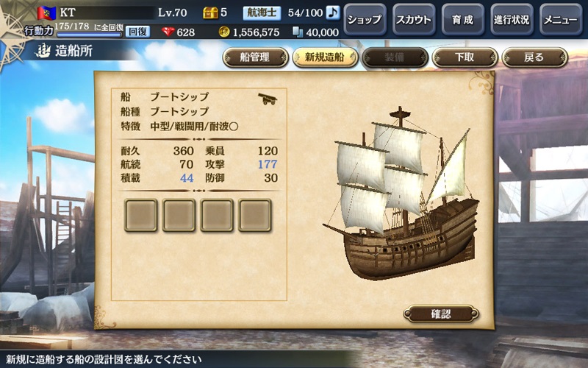Toggle the music note sound icon
The width and height of the screenshot is (588, 368).
(x=332, y=13)
